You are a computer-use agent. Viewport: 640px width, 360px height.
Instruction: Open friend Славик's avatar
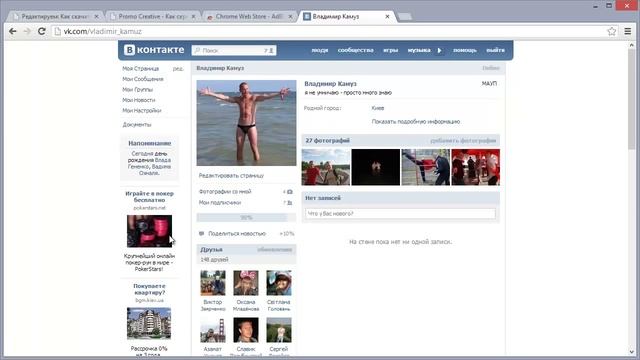(x=246, y=330)
